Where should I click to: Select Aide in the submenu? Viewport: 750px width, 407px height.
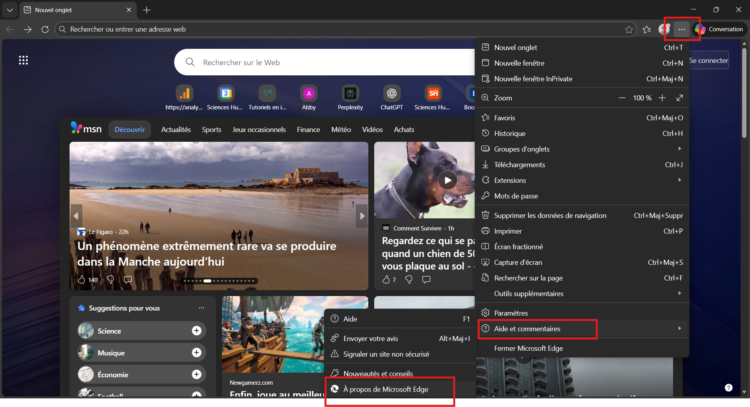click(400, 319)
